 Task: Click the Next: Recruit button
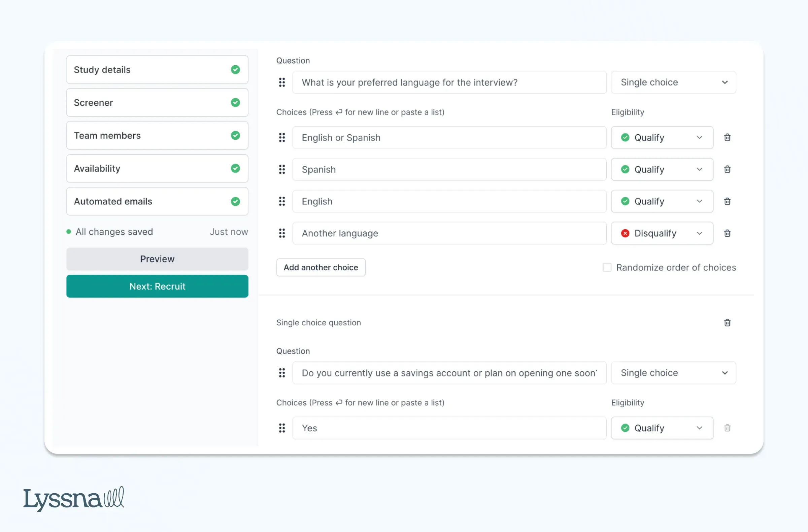pos(157,286)
